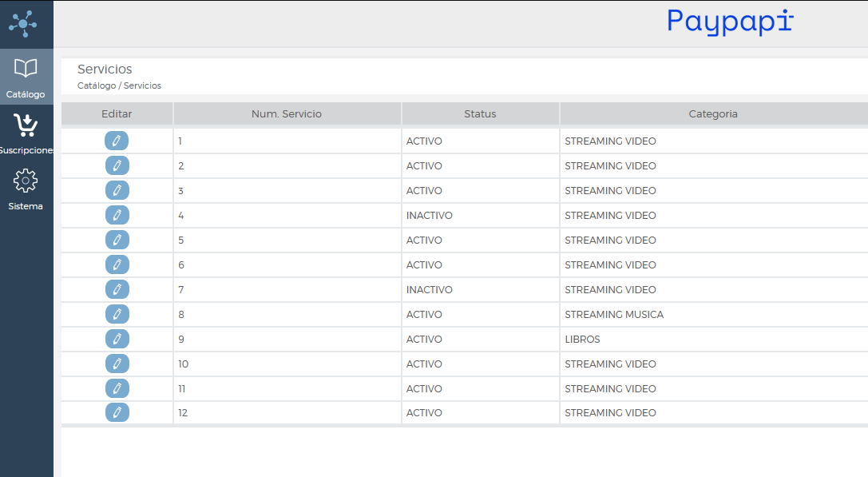Image resolution: width=868 pixels, height=477 pixels.
Task: Click pencil icon for service 4
Action: point(117,216)
